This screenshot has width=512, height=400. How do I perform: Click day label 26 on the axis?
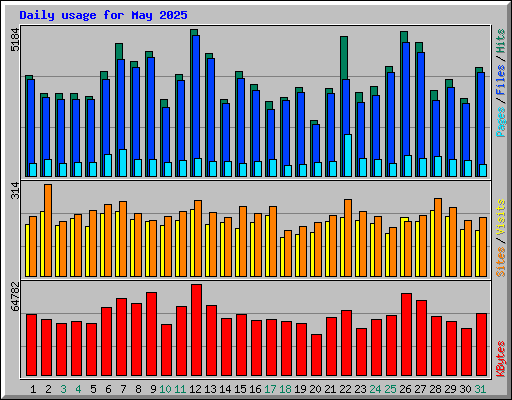click(x=405, y=389)
